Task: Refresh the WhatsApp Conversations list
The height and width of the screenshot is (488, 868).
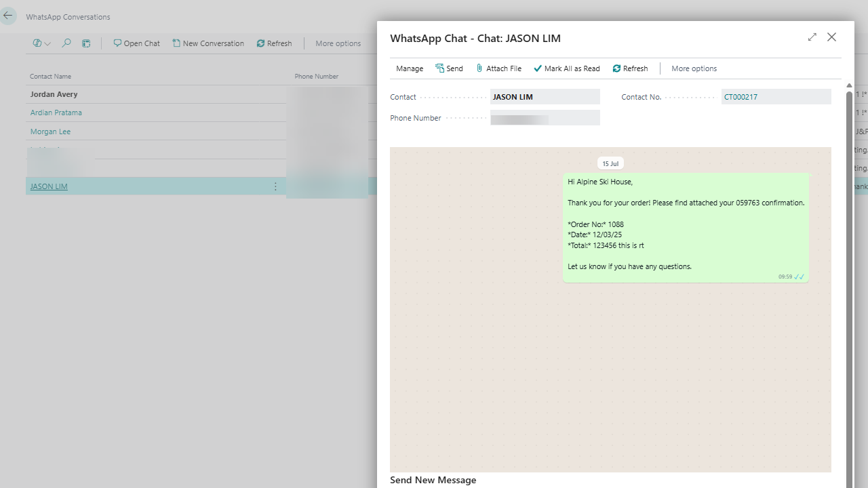Action: [x=275, y=43]
